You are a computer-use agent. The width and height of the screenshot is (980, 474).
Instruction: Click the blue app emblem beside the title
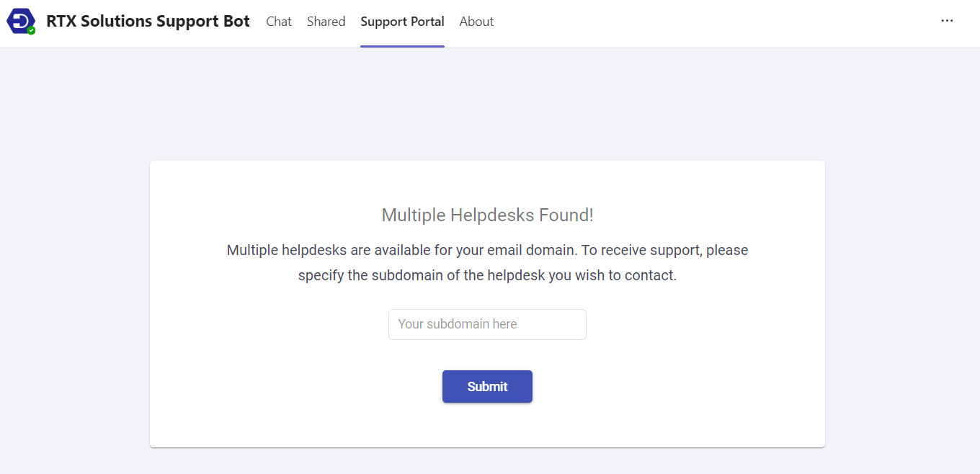[x=22, y=21]
